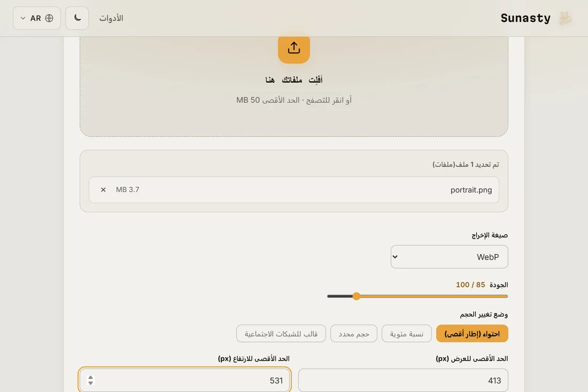Select the حجم محدد resize mode
588x392 pixels.
coord(354,334)
